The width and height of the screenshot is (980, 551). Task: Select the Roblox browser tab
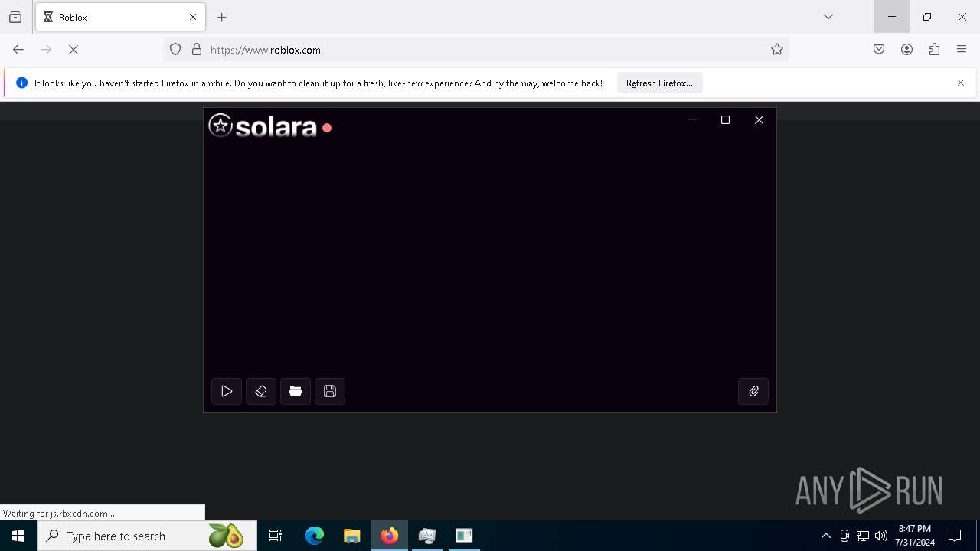(x=120, y=17)
